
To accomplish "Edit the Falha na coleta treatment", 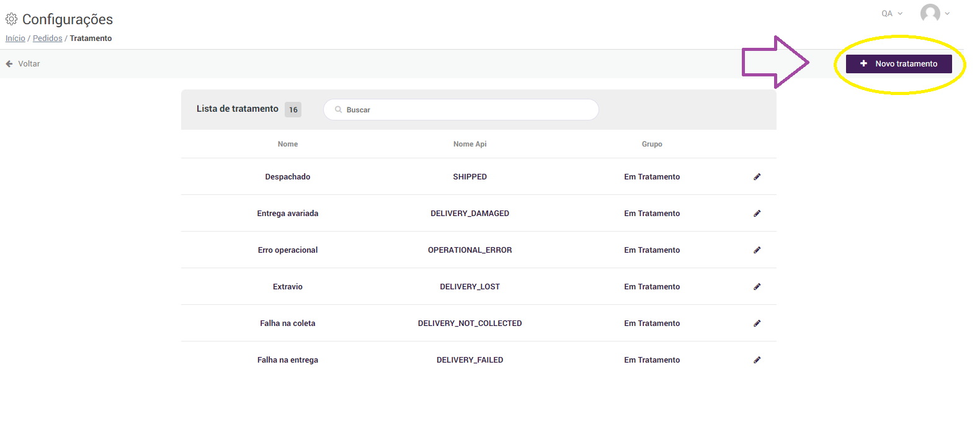I will [x=757, y=324].
